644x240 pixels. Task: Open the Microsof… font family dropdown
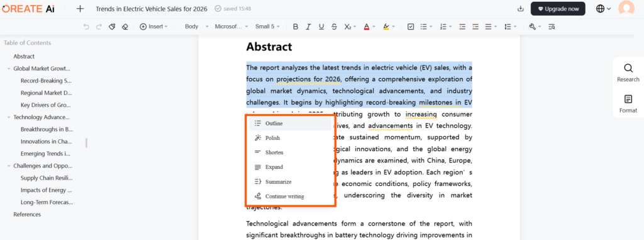231,26
